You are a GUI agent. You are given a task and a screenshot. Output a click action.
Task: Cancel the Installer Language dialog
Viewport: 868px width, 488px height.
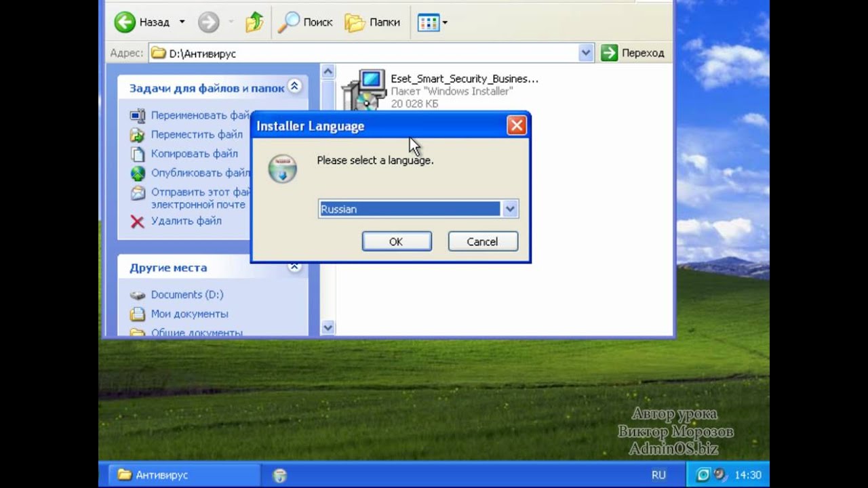pyautogui.click(x=483, y=241)
